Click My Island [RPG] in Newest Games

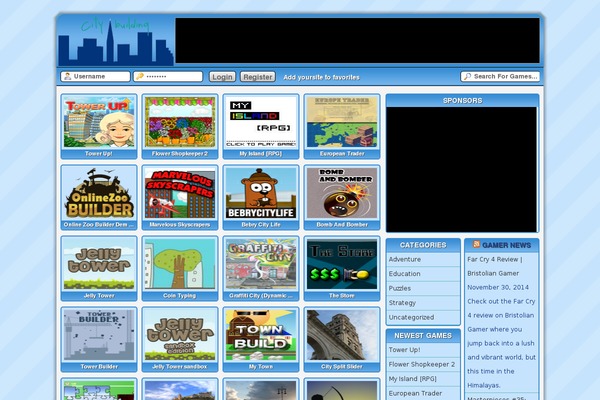[412, 379]
